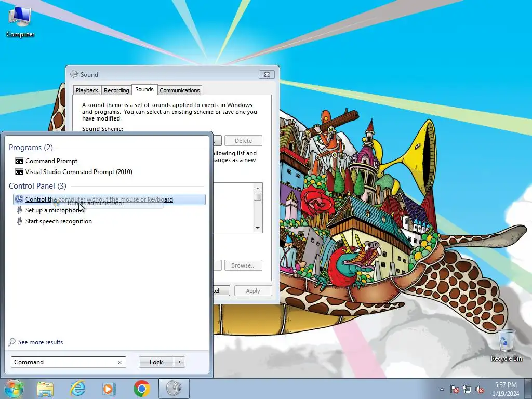Launch Google Chrome from the taskbar

[x=141, y=389]
